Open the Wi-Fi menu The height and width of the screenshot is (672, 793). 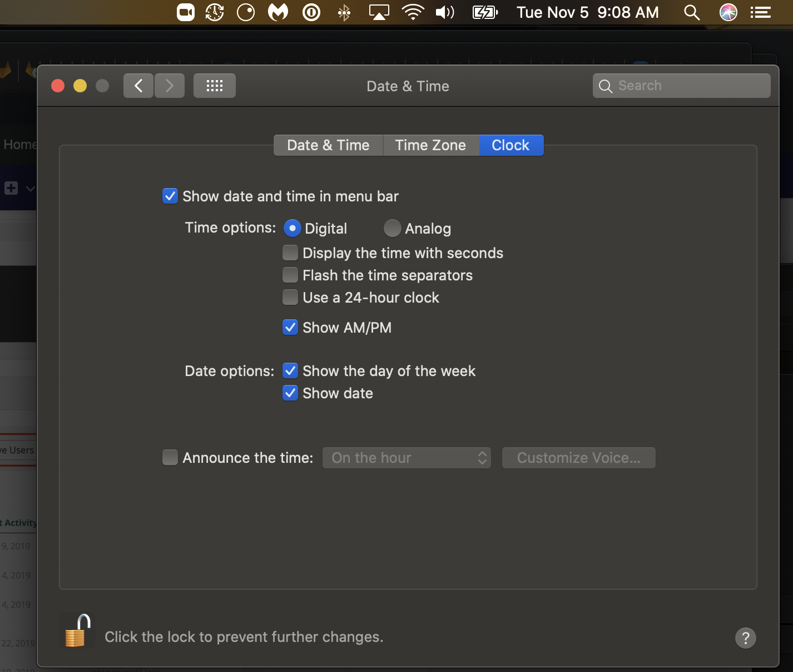[413, 12]
